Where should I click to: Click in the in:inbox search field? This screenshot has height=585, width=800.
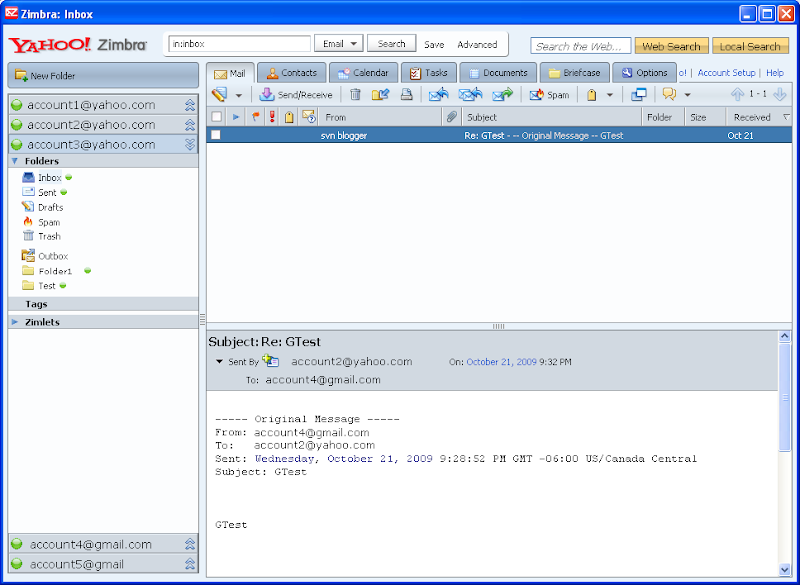point(239,44)
